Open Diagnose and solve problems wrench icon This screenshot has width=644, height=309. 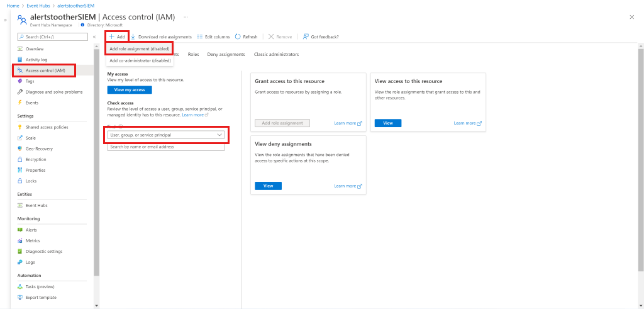click(19, 92)
